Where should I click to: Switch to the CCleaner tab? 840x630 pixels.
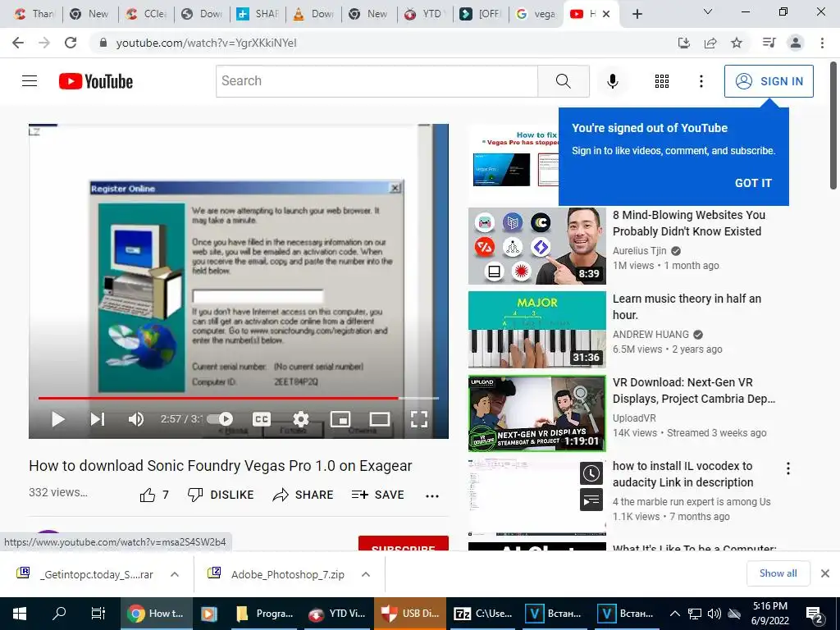[146, 14]
